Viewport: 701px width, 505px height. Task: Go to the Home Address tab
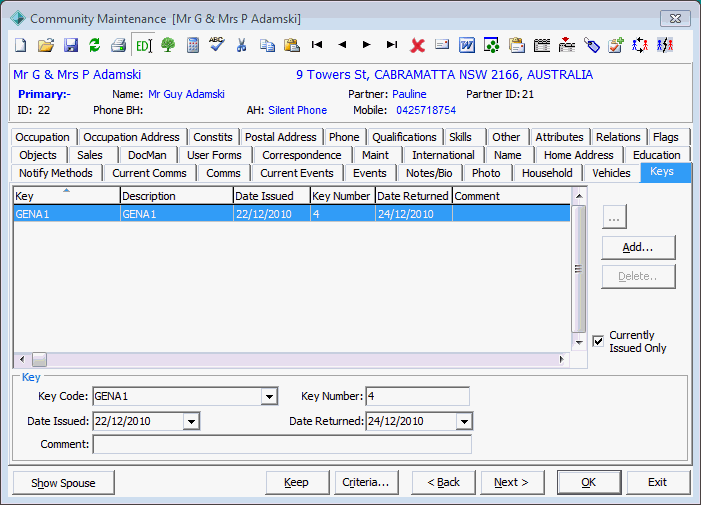(x=579, y=155)
